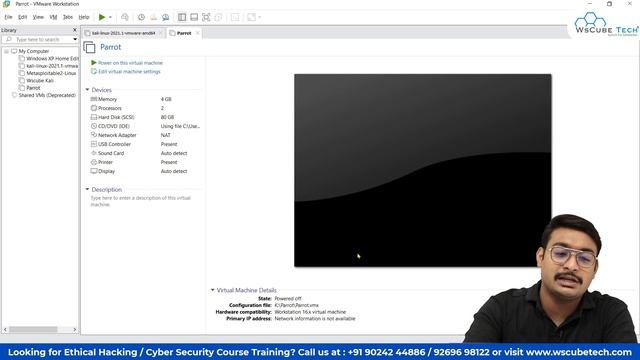Image resolution: width=640 pixels, height=360 pixels.
Task: Click the Configuration file path K:\Parrot\Parrot.vmx
Action: [296, 305]
